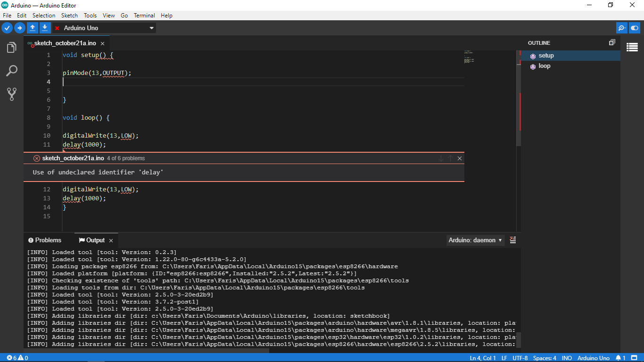Open the File menu
Image resolution: width=644 pixels, height=362 pixels.
tap(7, 16)
